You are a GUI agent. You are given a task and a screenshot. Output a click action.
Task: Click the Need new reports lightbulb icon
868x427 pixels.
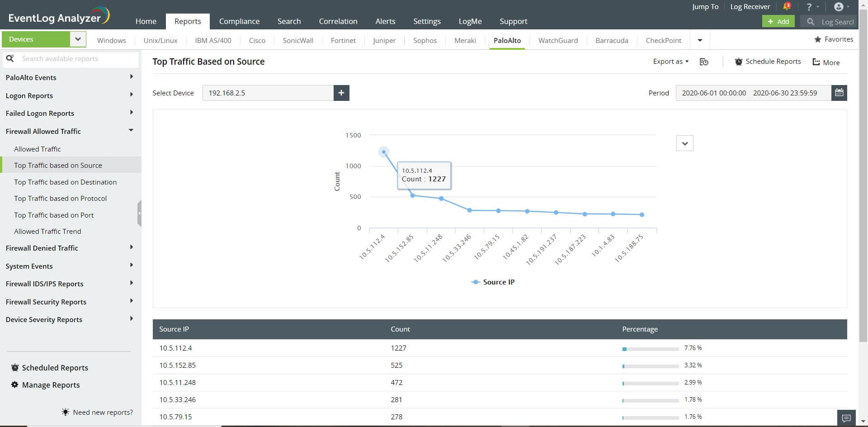click(x=66, y=412)
